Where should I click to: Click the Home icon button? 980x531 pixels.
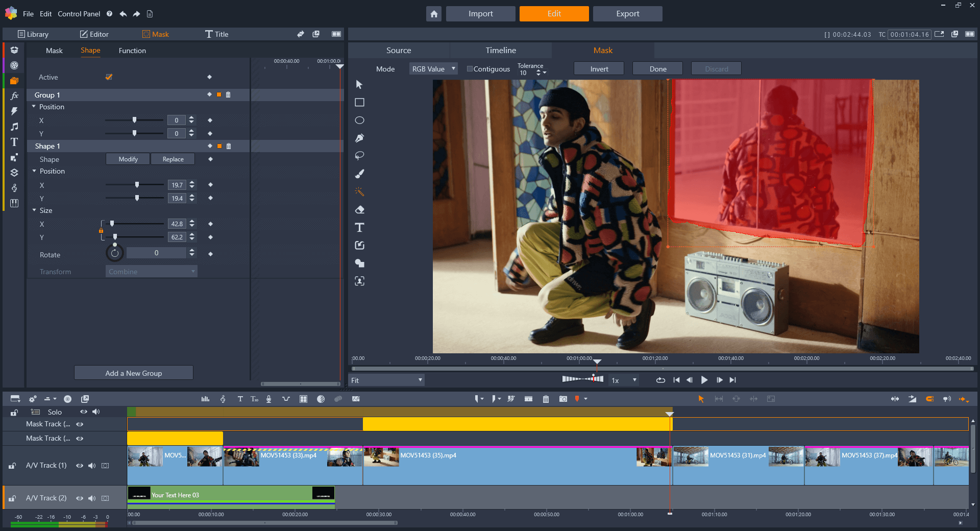433,14
